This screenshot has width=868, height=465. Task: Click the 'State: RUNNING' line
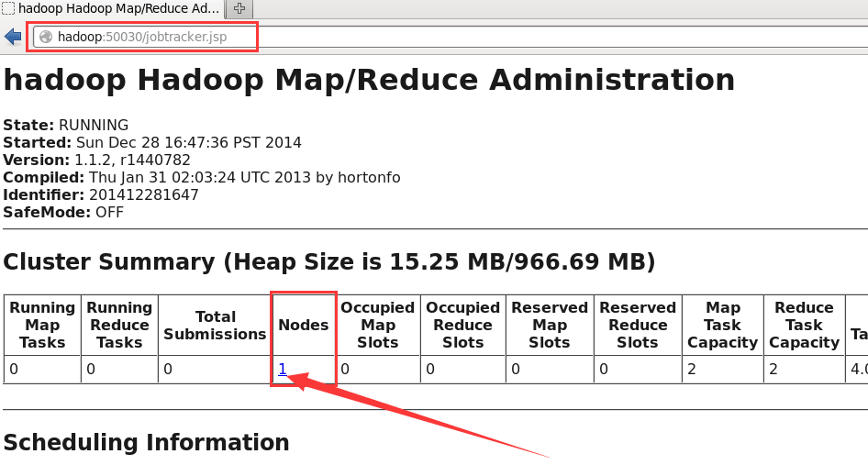pyautogui.click(x=66, y=125)
